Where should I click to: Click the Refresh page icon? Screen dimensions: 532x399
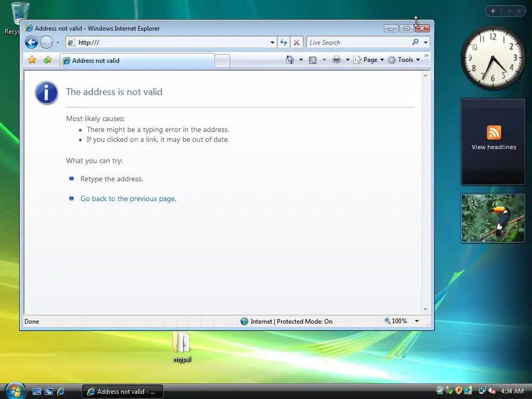(x=283, y=43)
